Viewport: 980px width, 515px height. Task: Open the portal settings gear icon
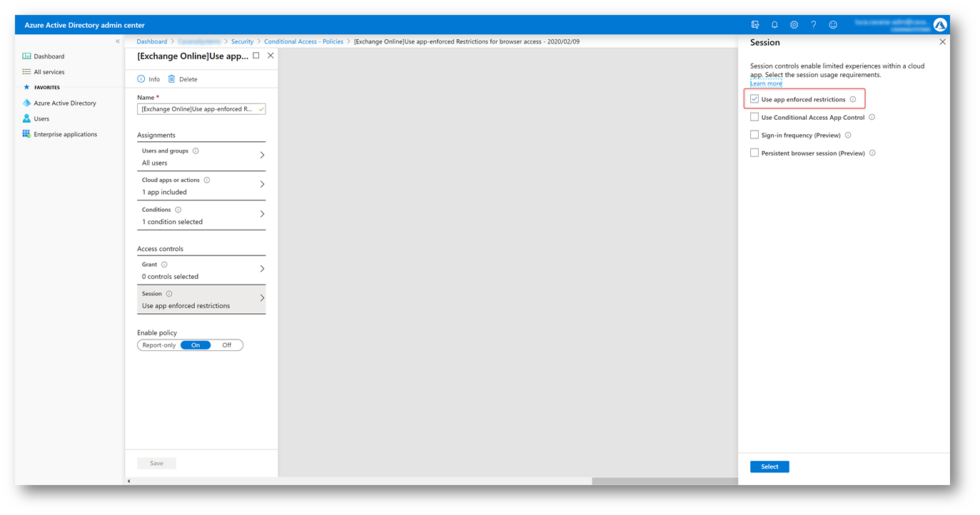[x=794, y=25]
